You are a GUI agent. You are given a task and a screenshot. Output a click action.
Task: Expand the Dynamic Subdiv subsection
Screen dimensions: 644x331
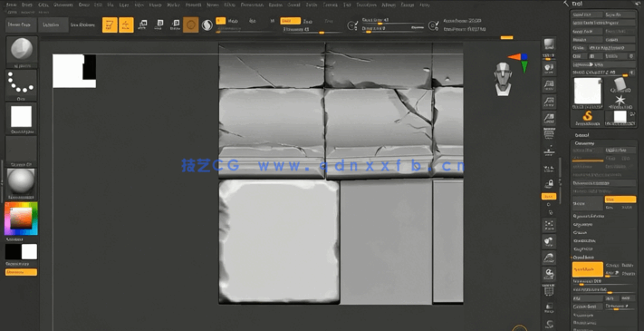588,216
